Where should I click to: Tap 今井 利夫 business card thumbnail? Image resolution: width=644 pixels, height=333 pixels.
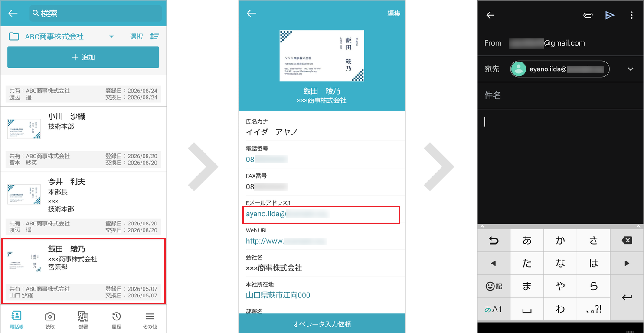[x=24, y=195]
